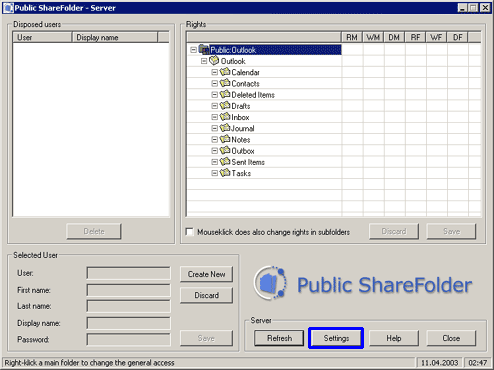Select the Tasks folder label

click(x=241, y=173)
